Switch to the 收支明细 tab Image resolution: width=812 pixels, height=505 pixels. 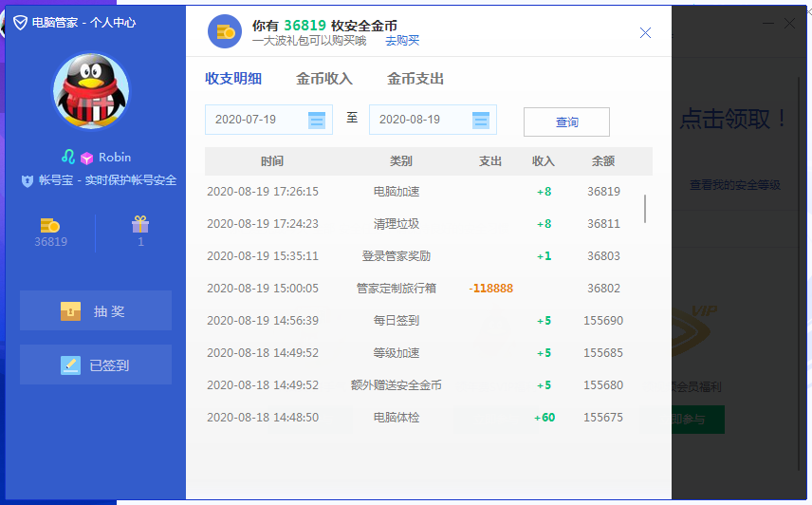pos(233,79)
